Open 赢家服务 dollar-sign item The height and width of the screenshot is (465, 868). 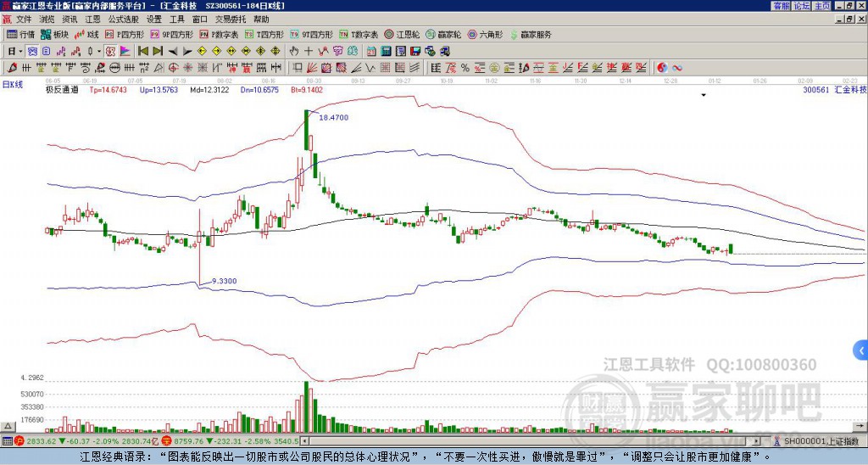pos(531,34)
